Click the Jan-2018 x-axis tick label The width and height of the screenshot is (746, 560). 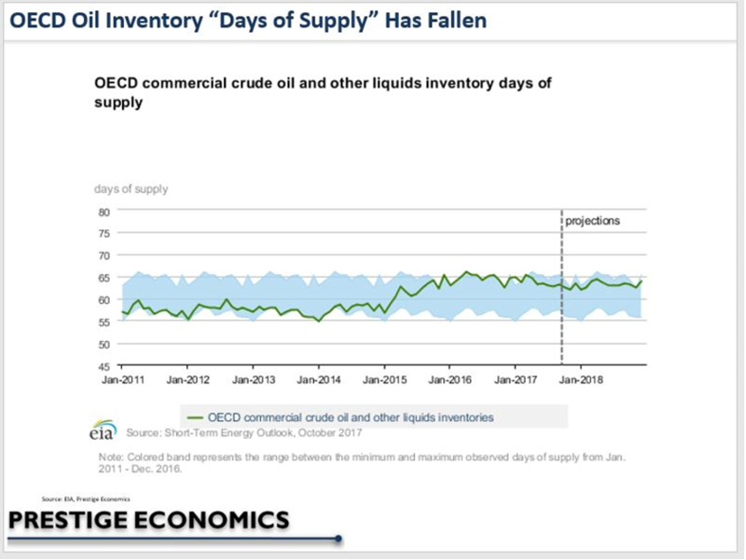(580, 380)
